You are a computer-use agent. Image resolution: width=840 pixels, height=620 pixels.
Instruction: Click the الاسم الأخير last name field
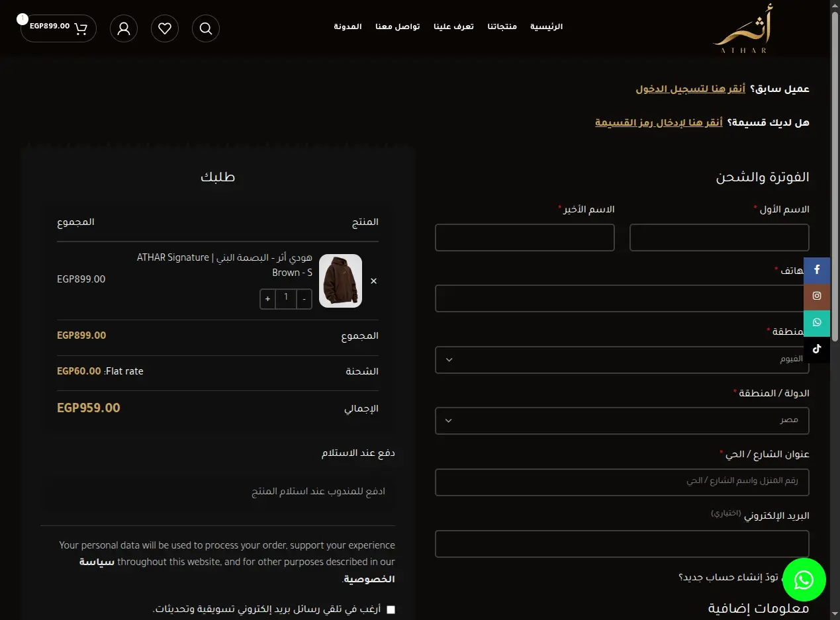[525, 238]
